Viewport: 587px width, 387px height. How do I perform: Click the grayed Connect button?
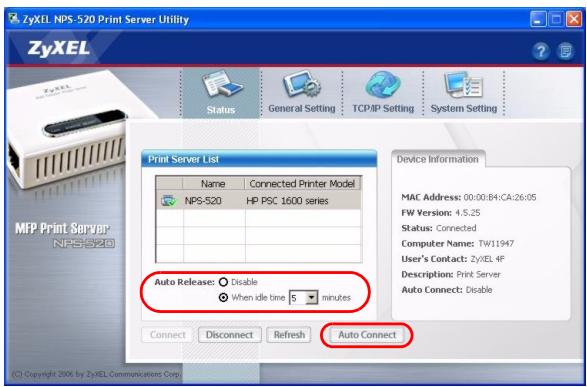(167, 335)
